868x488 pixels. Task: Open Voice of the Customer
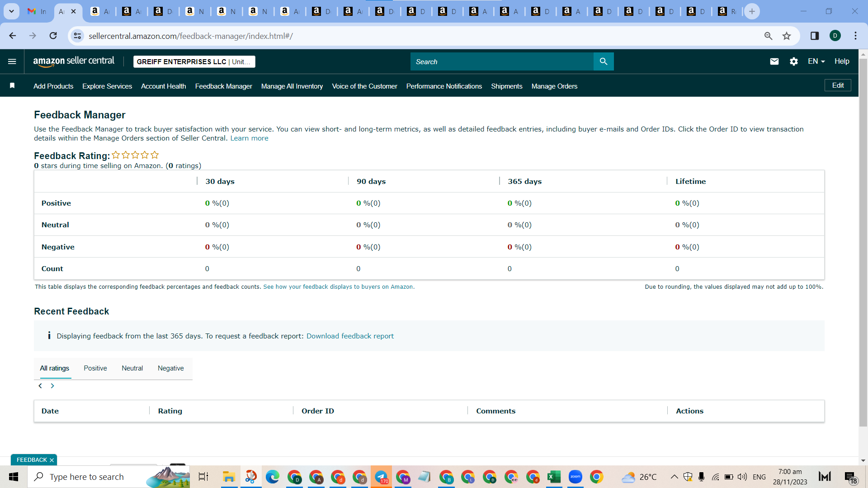pos(365,86)
